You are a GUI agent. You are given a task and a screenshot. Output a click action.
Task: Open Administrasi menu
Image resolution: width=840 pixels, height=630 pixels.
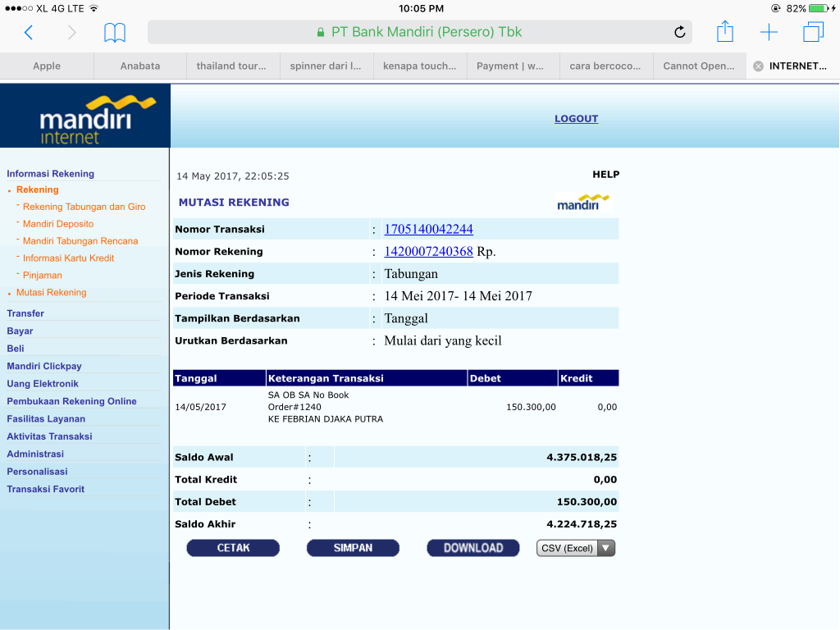[35, 454]
